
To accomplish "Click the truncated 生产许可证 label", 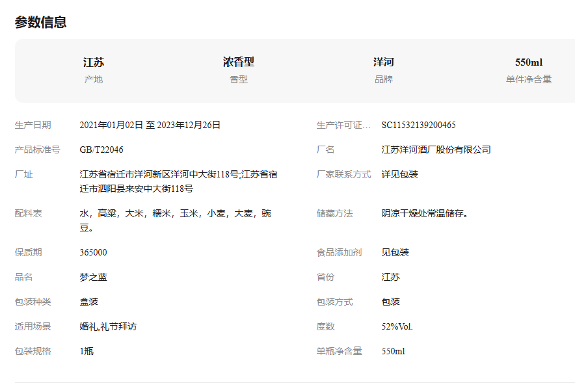I will [x=343, y=125].
